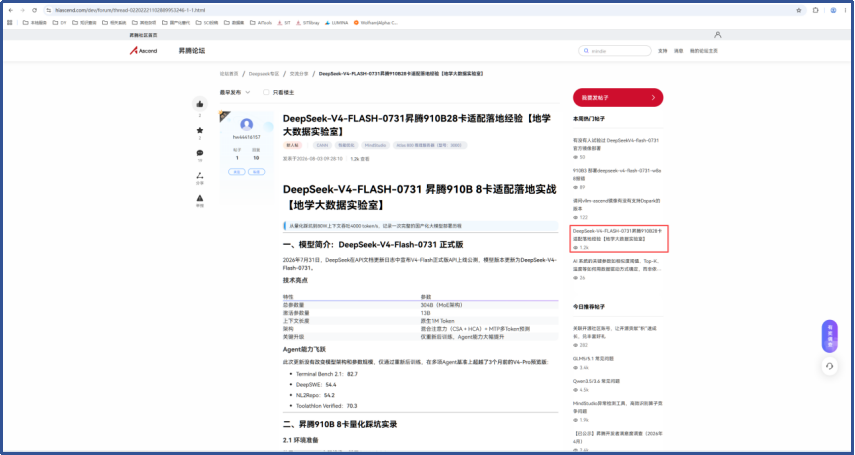Click the search magnifier icon
This screenshot has height=455, width=855.
pyautogui.click(x=586, y=51)
